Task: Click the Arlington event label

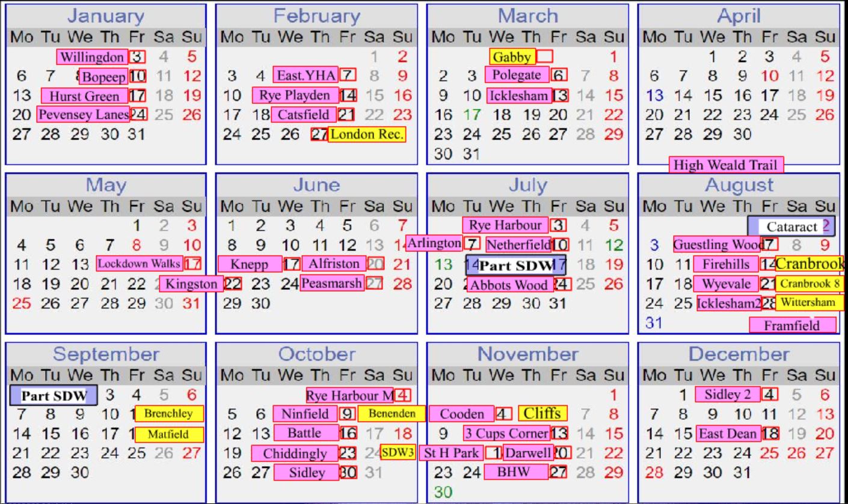Action: point(434,243)
